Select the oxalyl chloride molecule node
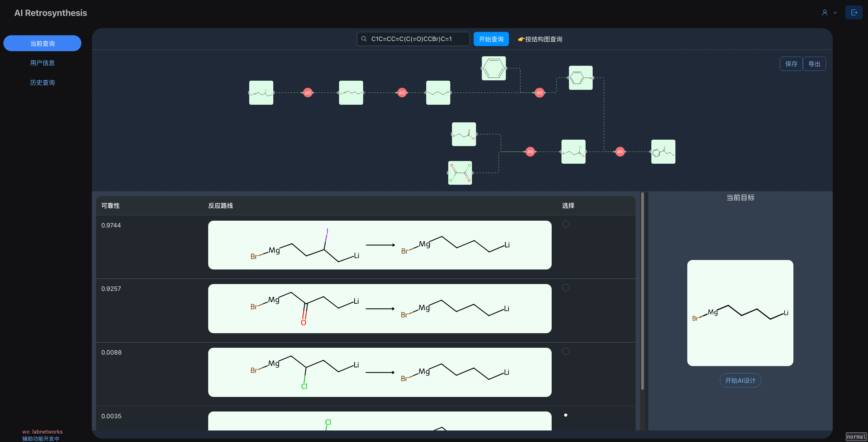This screenshot has height=442, width=868. tap(460, 173)
